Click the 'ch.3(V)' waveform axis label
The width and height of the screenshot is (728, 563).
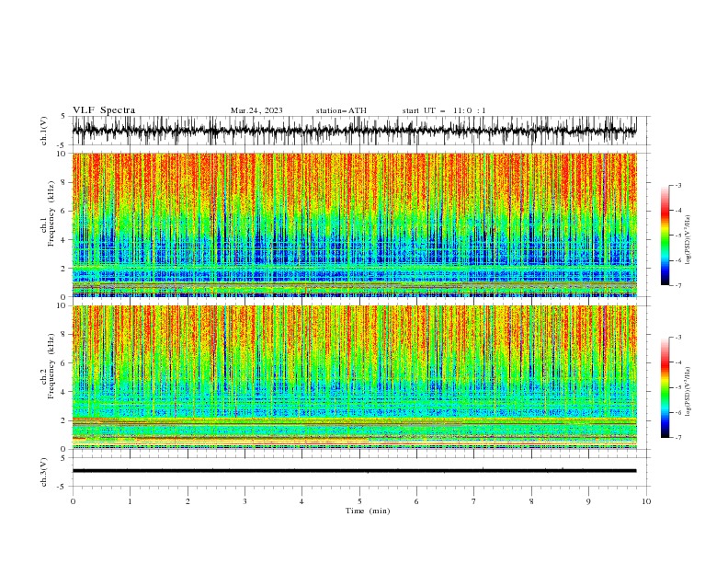coord(44,472)
